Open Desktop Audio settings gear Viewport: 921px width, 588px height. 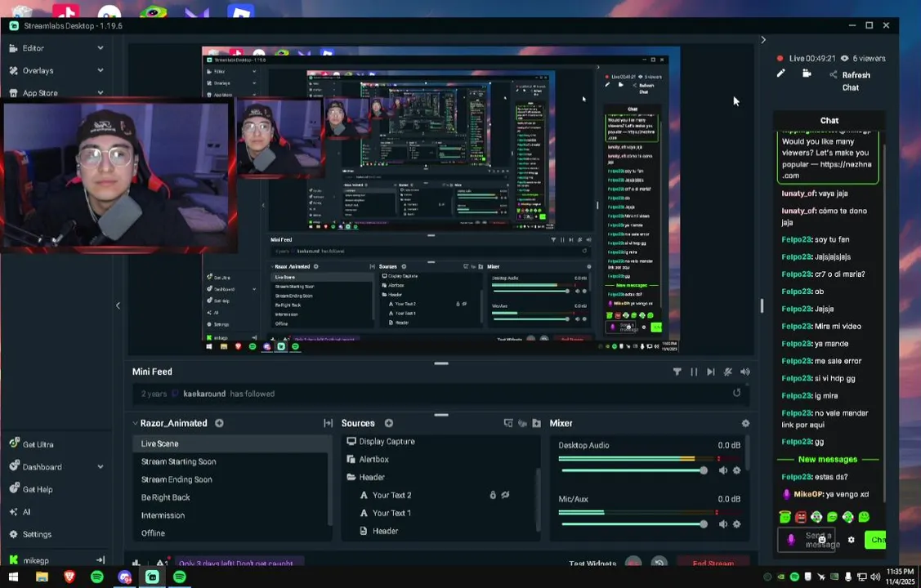pyautogui.click(x=736, y=470)
